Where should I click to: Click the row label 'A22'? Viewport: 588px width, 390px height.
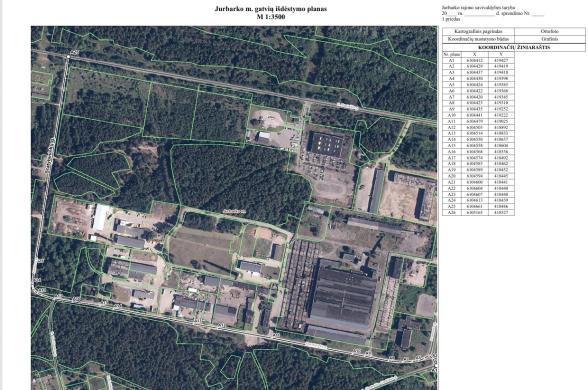tap(452, 188)
